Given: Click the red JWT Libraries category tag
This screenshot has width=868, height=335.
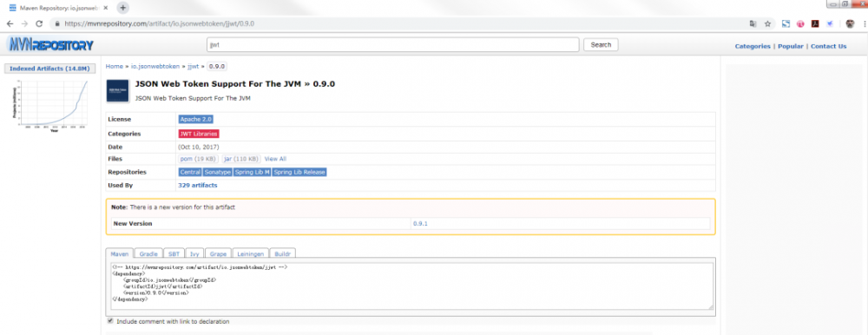Looking at the screenshot, I should (199, 134).
